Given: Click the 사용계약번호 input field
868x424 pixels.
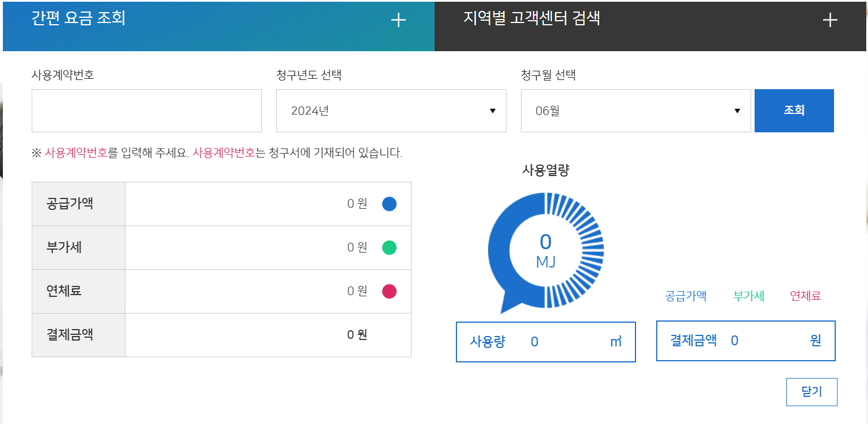Looking at the screenshot, I should [147, 110].
